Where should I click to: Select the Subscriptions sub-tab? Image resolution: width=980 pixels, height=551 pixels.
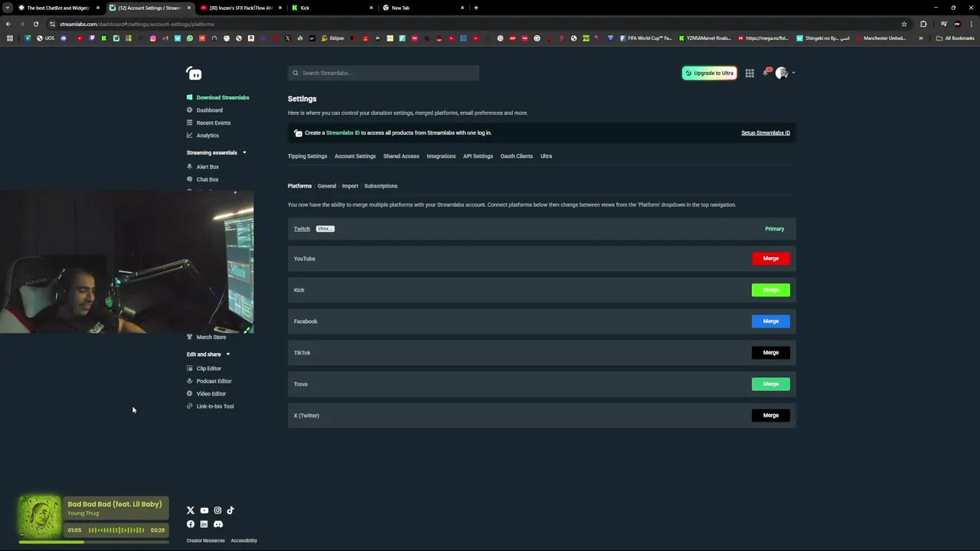click(381, 186)
